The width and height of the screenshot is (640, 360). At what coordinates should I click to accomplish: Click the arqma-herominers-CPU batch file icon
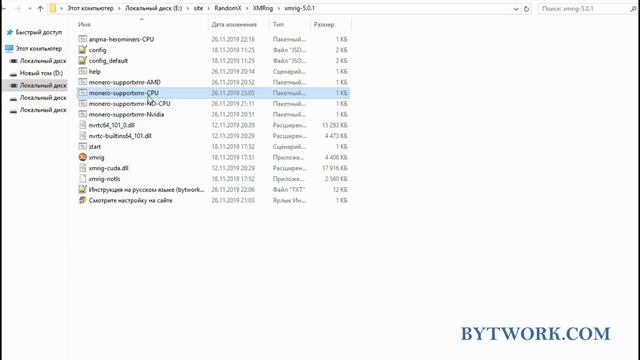point(82,39)
